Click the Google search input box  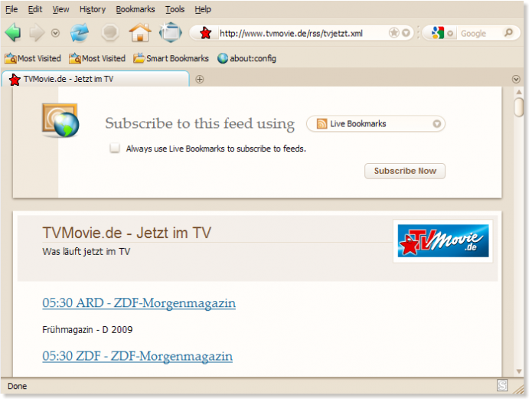click(x=480, y=33)
